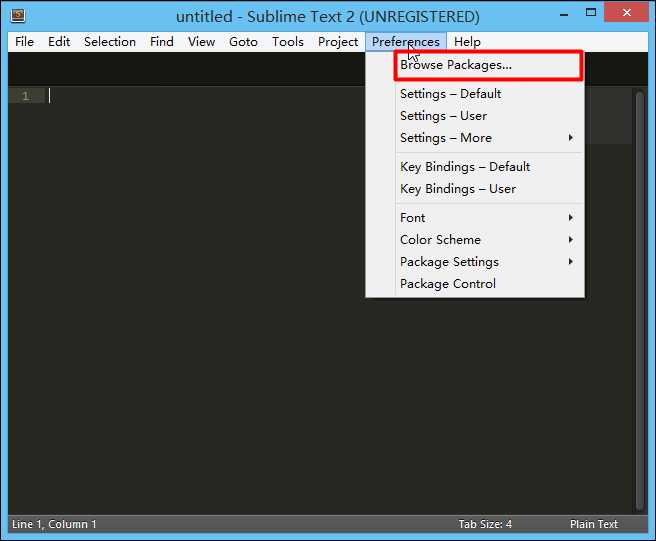Image resolution: width=656 pixels, height=541 pixels.
Task: Close the Sublime Text window
Action: 626,13
